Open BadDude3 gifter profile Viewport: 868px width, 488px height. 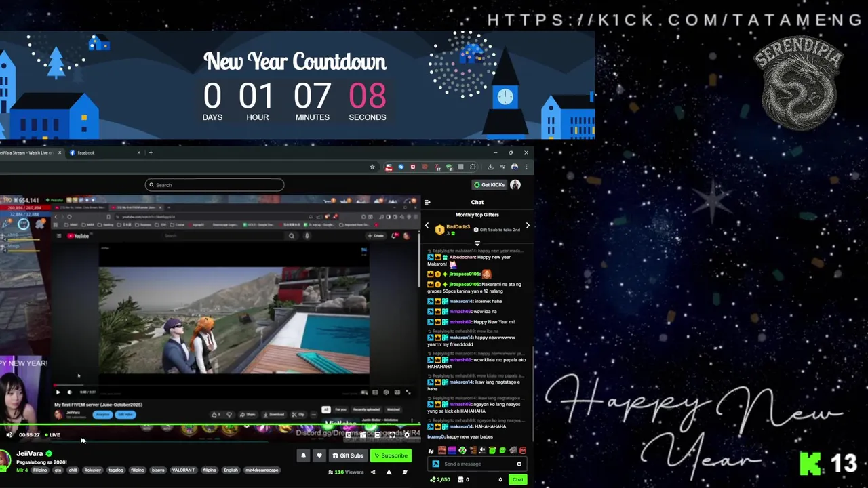coord(458,227)
